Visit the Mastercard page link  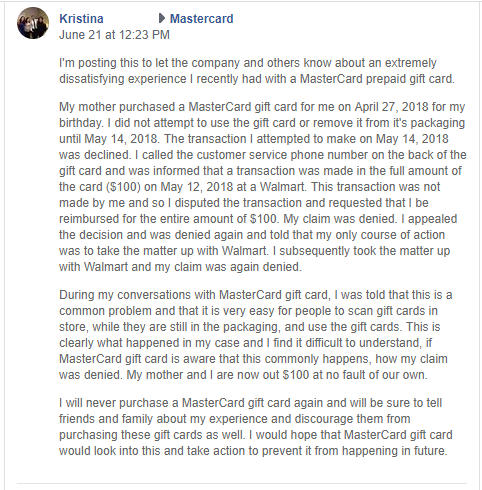click(202, 19)
